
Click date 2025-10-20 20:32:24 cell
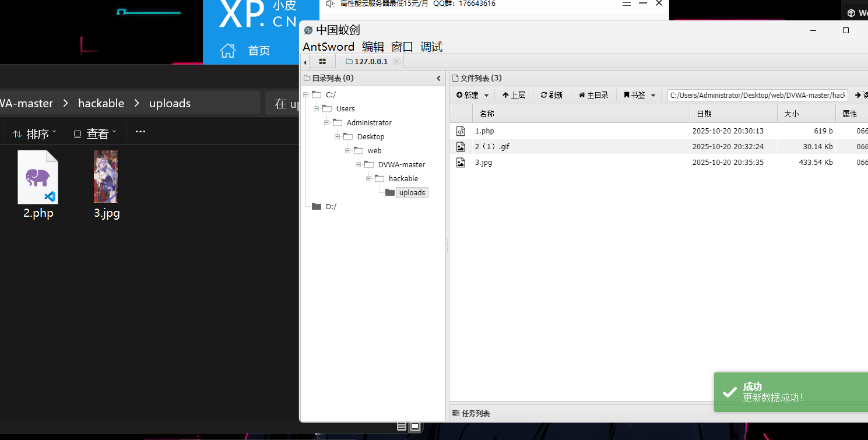728,147
